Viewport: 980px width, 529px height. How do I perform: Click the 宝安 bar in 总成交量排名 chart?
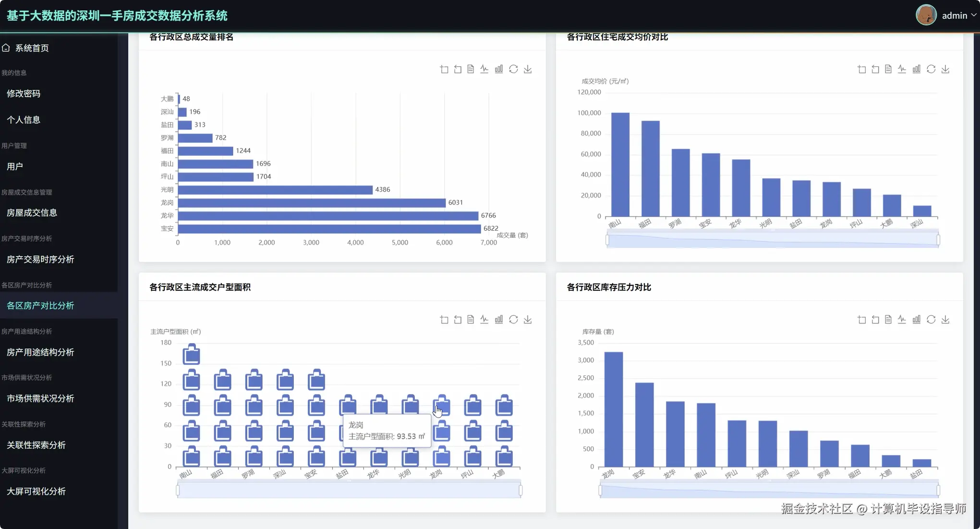coord(329,229)
